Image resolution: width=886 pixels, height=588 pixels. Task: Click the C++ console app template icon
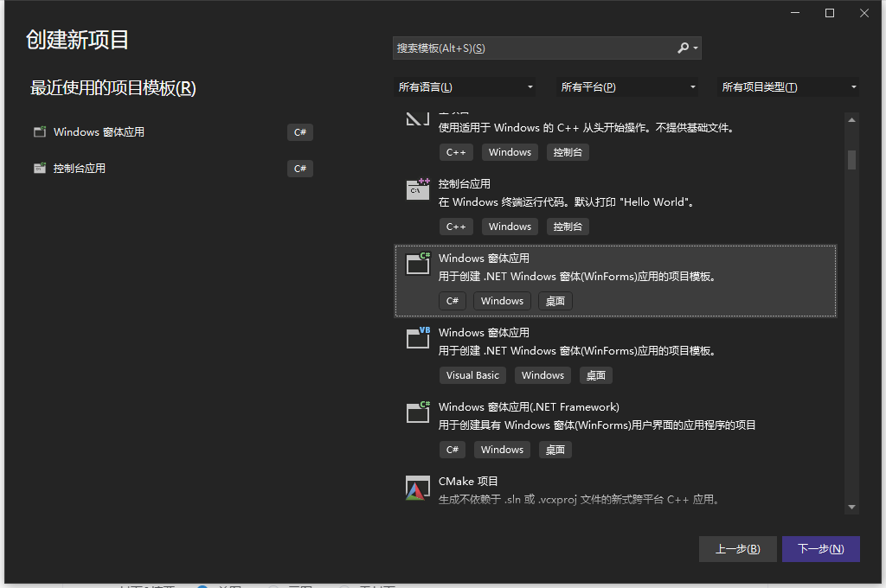pos(418,189)
